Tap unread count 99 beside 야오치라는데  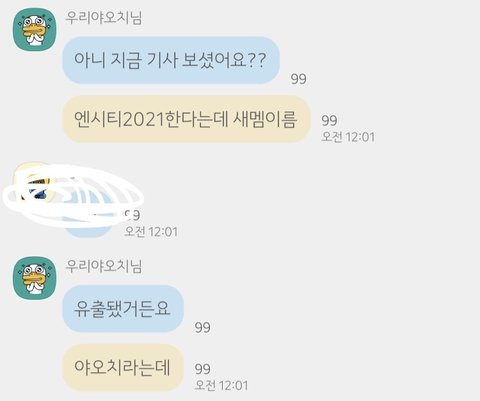[203, 369]
